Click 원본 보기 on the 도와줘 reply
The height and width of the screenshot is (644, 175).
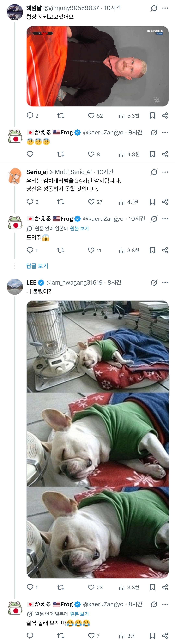(x=79, y=229)
